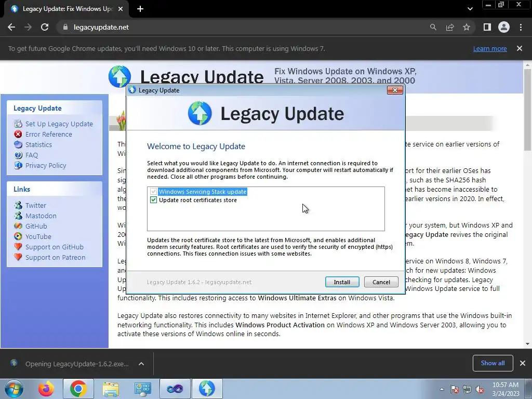Open Statistics sidebar link
The height and width of the screenshot is (399, 532).
click(x=38, y=144)
